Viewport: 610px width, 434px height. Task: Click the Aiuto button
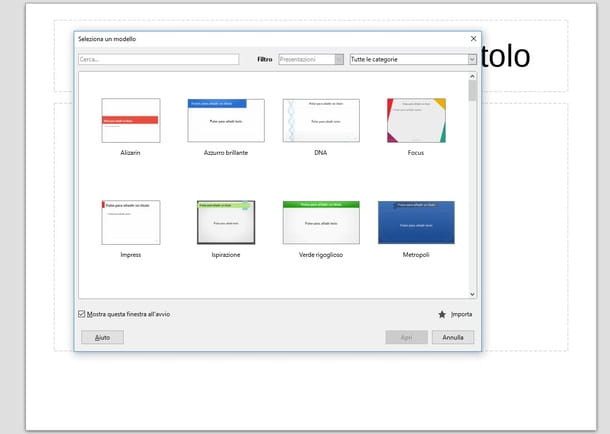(102, 337)
